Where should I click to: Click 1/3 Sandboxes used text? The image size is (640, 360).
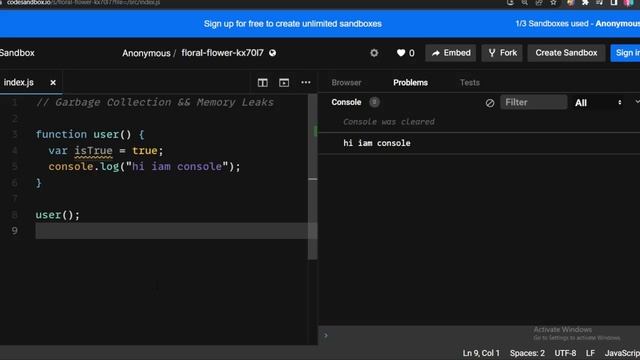[552, 24]
